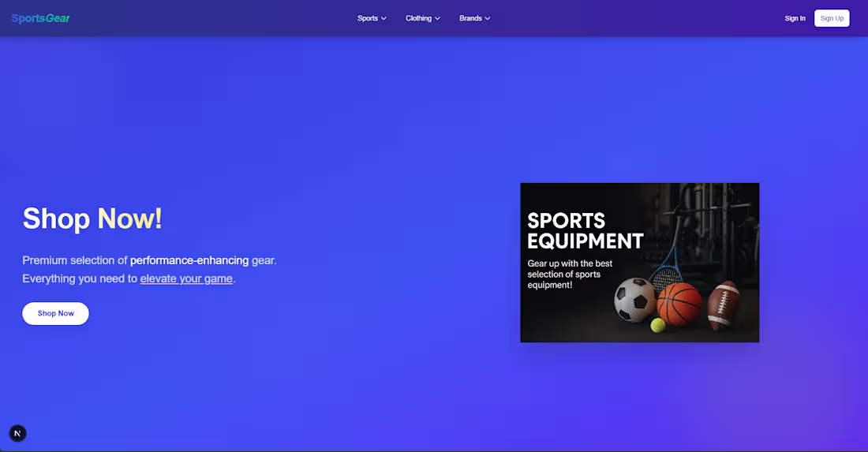Click the Next.js dev tools icon
The height and width of the screenshot is (452, 868).
(17, 433)
